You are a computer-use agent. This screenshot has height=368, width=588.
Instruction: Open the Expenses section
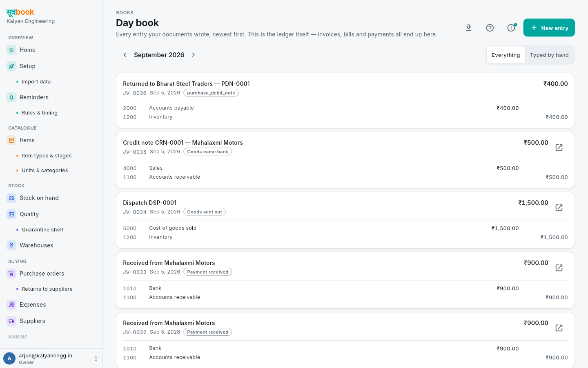click(x=33, y=305)
